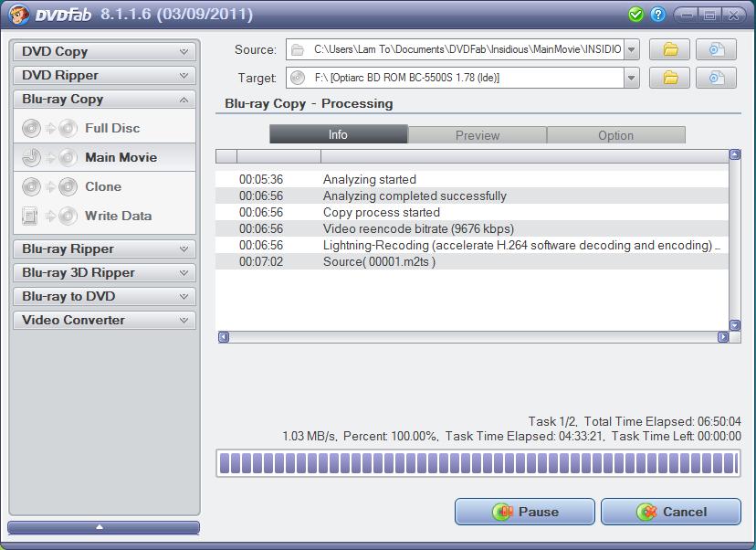Screen dimensions: 756x550
Task: Select Main Movie copy mode
Action: [105, 157]
